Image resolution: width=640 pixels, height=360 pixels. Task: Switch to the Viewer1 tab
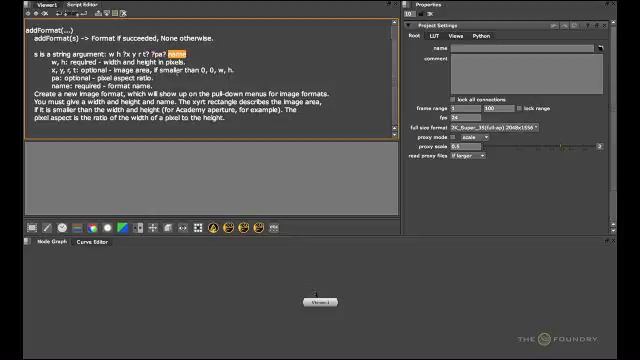[x=47, y=5]
